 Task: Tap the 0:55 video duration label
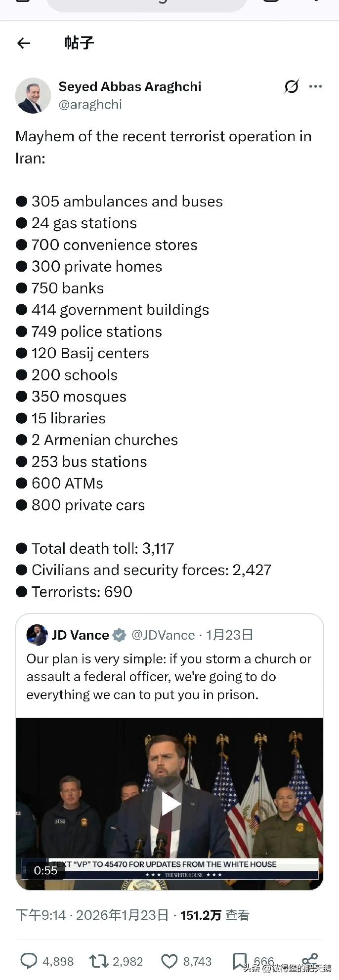click(x=45, y=870)
